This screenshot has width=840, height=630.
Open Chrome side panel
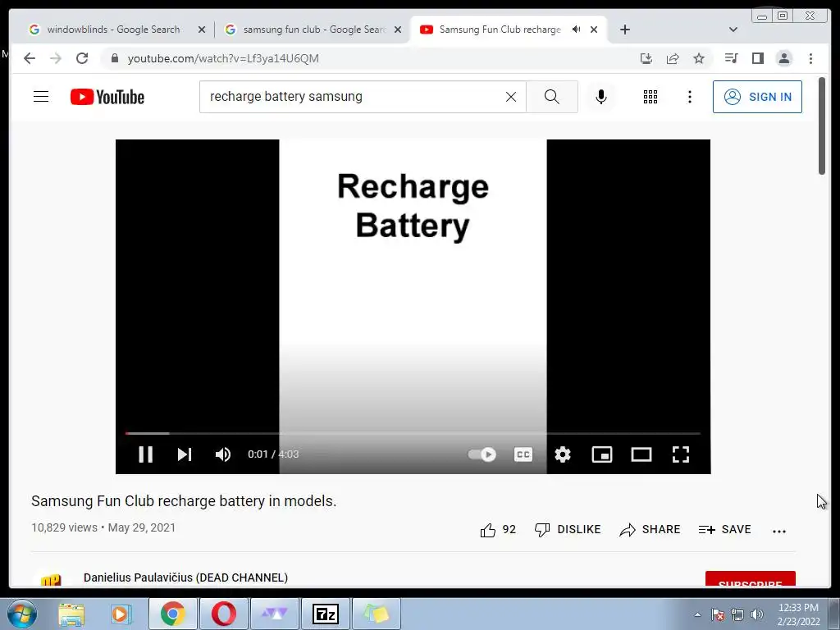tap(757, 58)
